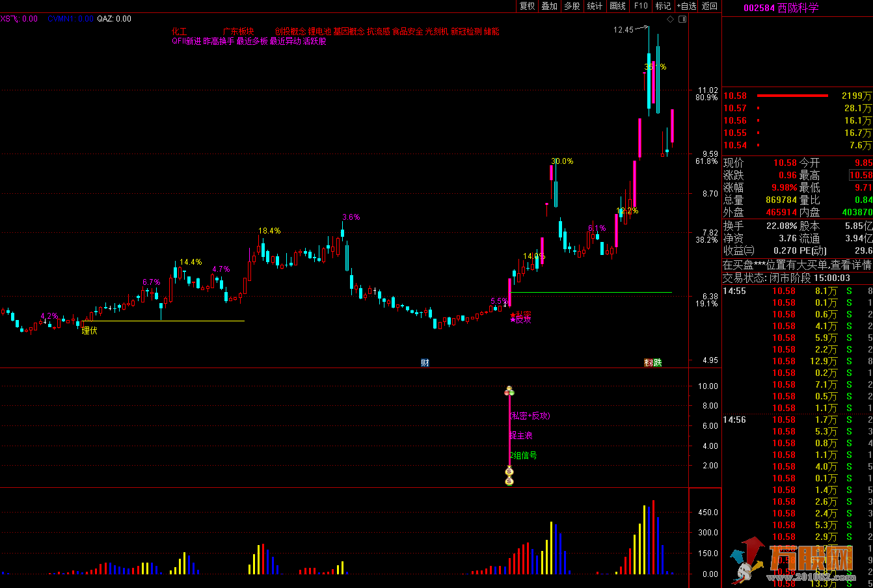Click the 30.0% gain label
Viewport: 873px width, 588px height.
[x=562, y=161]
